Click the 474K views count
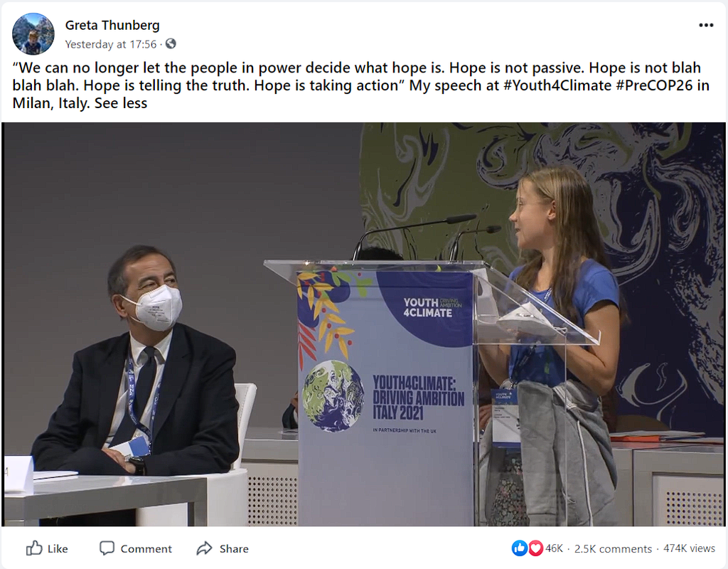Viewport: 728px width, 569px height. [689, 548]
